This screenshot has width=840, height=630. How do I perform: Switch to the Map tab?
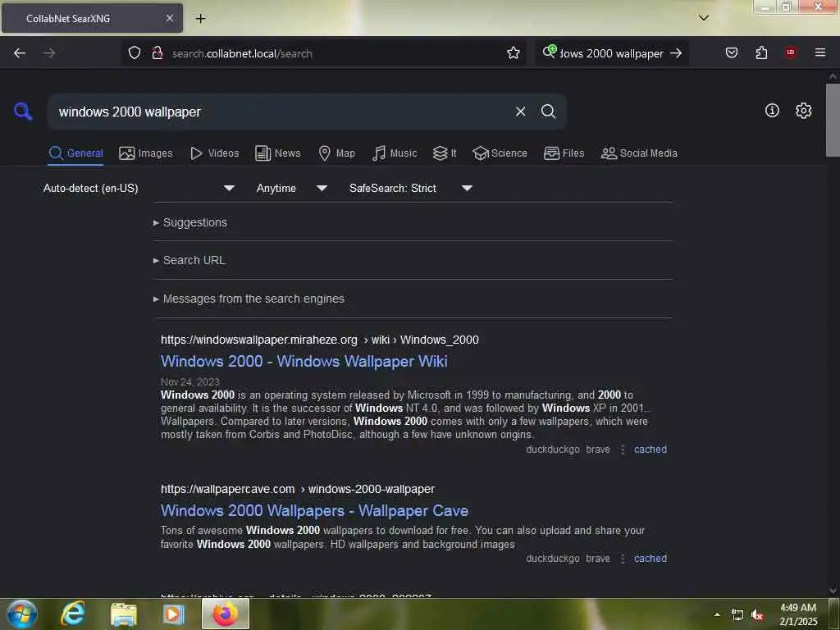coord(336,153)
